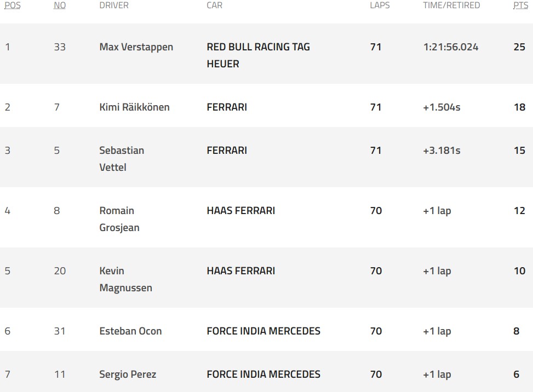Image resolution: width=533 pixels, height=392 pixels.
Task: Click the PTS column header
Action: pyautogui.click(x=520, y=5)
